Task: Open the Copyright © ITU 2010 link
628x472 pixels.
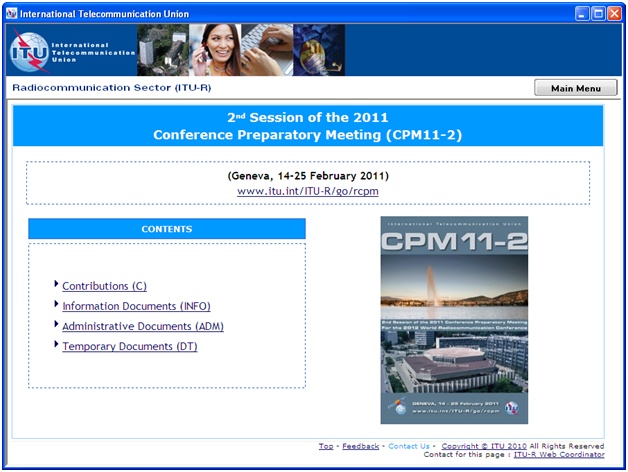Action: tap(484, 446)
